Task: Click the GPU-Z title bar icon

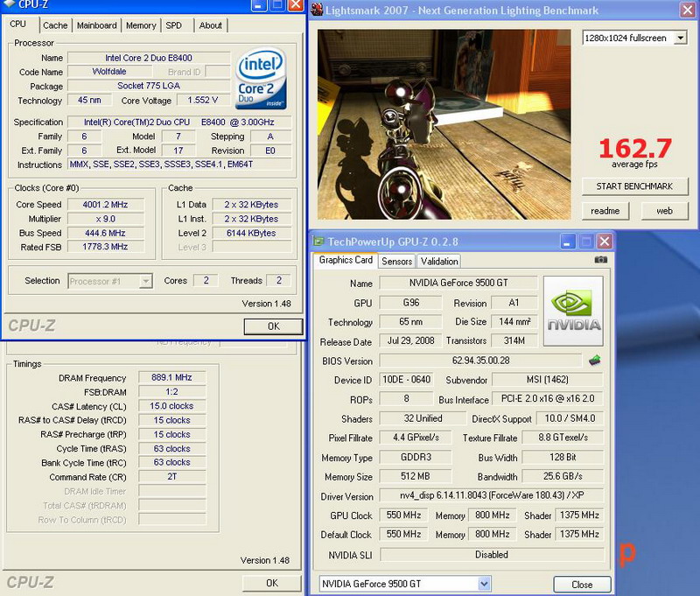Action: (318, 242)
